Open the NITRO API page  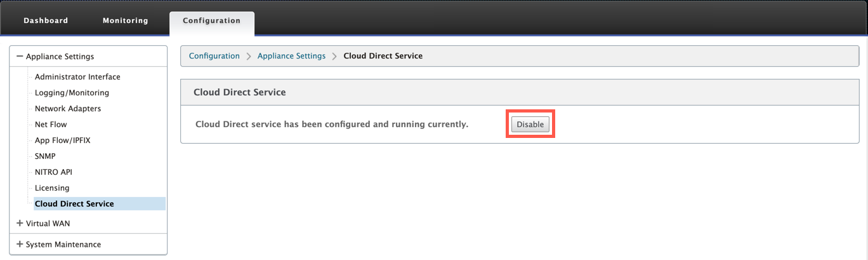pyautogui.click(x=54, y=172)
